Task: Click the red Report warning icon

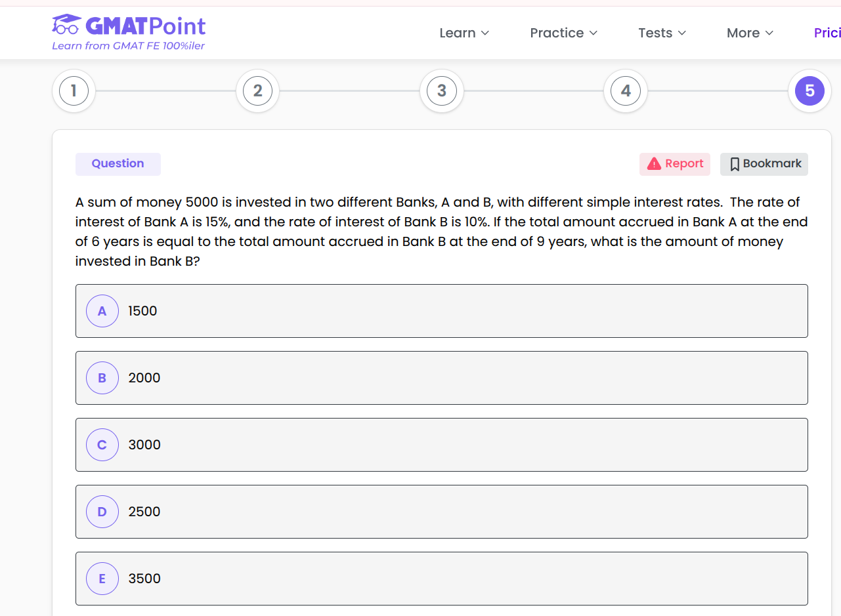Action: (x=654, y=164)
